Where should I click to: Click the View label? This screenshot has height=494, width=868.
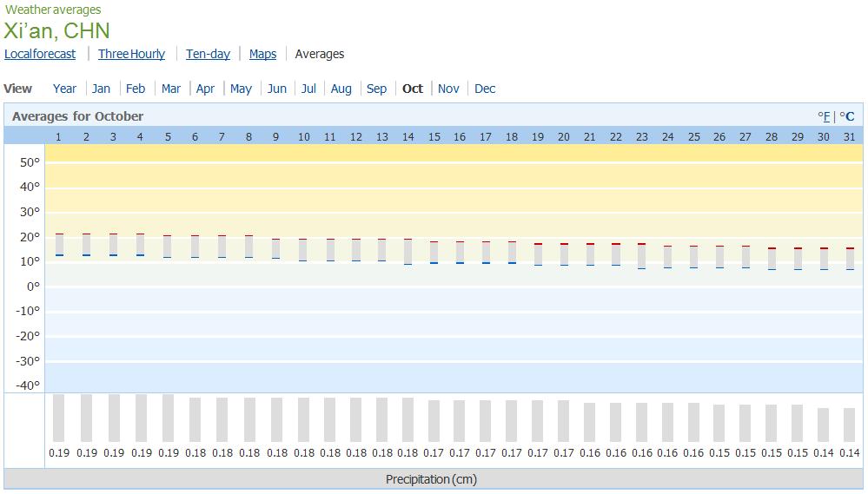[17, 89]
